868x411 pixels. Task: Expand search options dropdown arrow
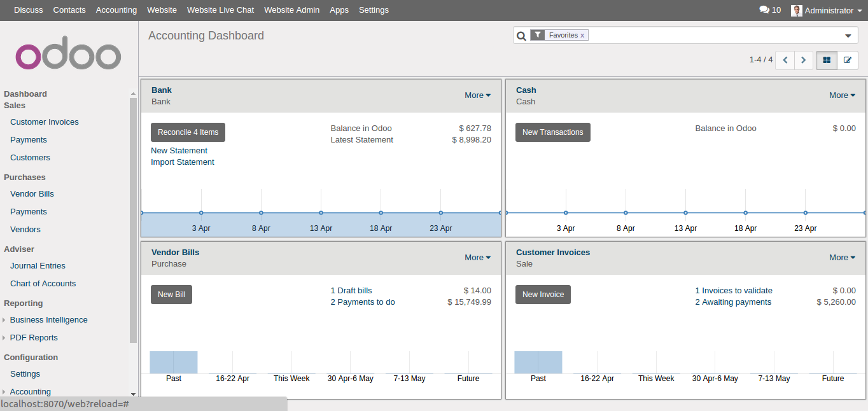(848, 36)
